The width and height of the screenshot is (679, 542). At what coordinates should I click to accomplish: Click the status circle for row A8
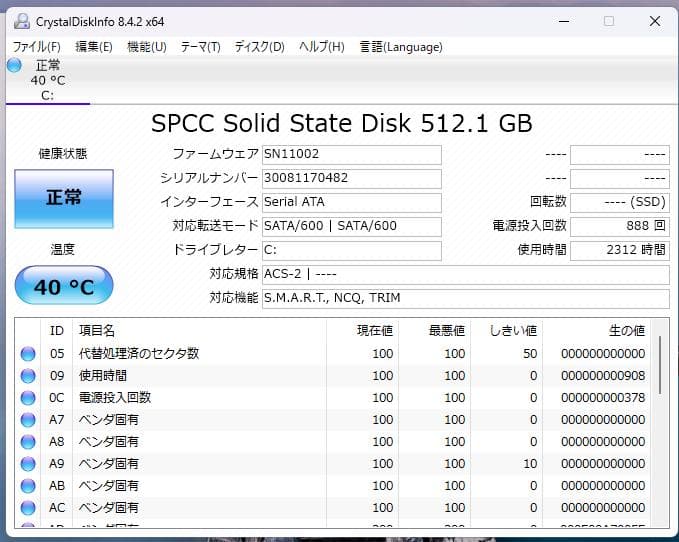click(x=28, y=442)
